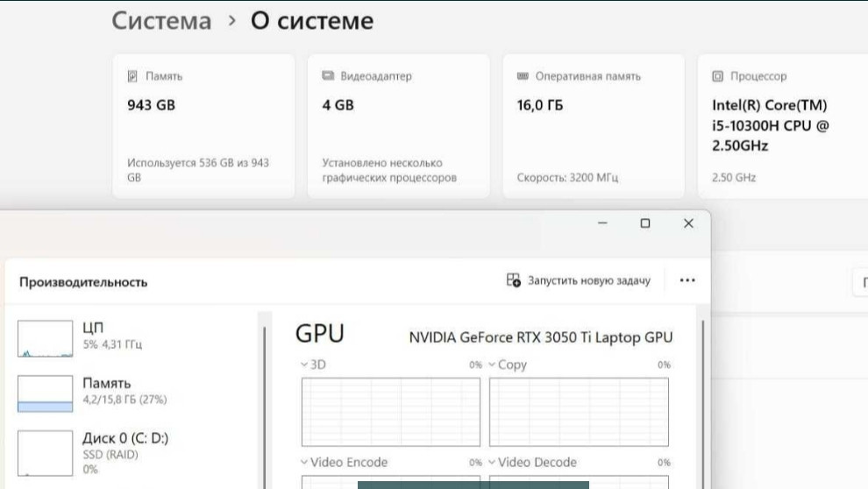Expand the 3D engine dropdown
This screenshot has width=868, height=489.
coord(304,365)
